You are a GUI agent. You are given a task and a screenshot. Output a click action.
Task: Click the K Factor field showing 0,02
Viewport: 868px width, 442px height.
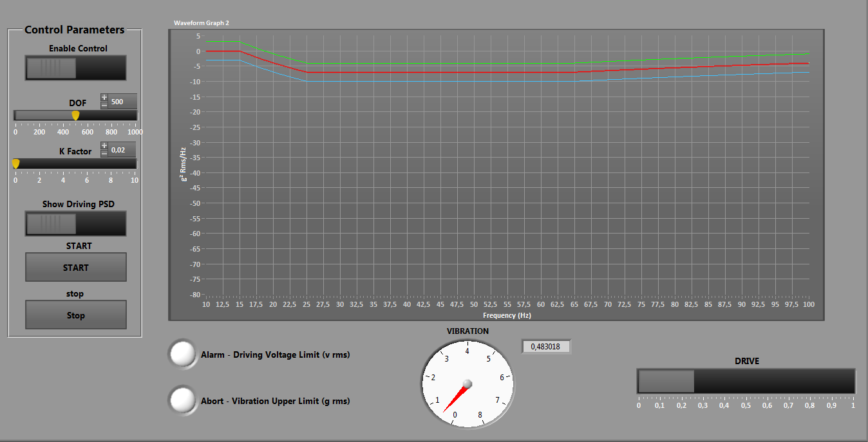pos(122,150)
